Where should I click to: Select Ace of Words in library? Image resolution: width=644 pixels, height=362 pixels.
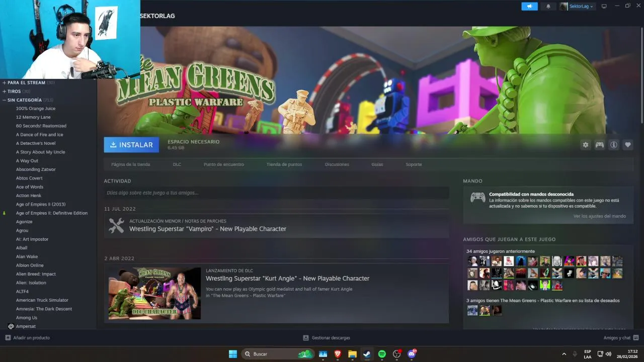(30, 187)
